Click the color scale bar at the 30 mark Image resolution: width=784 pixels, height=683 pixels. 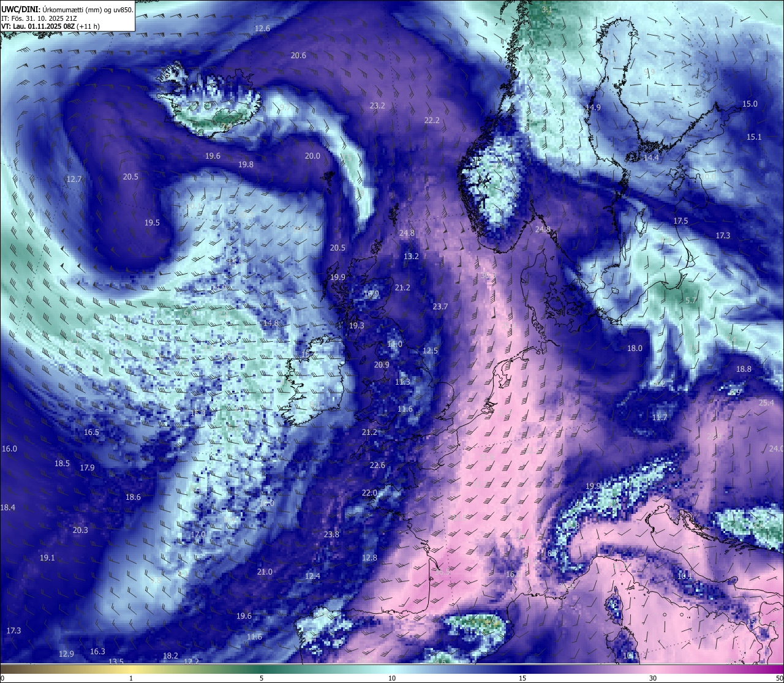coord(653,668)
